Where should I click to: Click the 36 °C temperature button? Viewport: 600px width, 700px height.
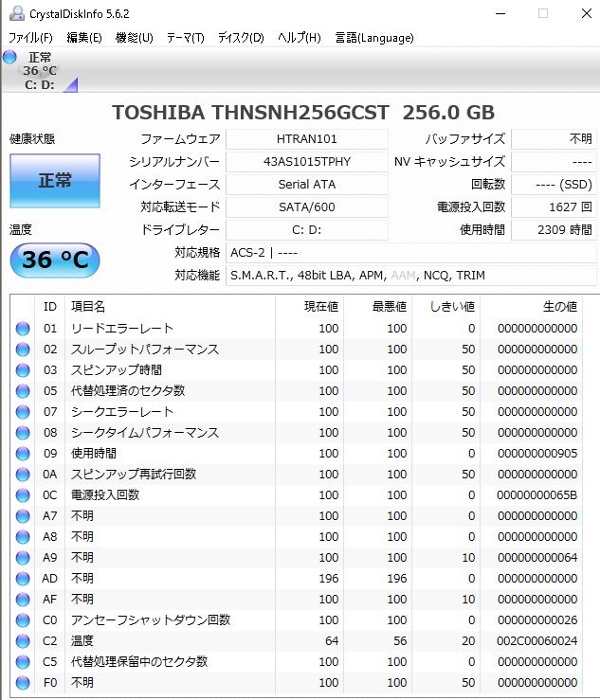coord(55,260)
